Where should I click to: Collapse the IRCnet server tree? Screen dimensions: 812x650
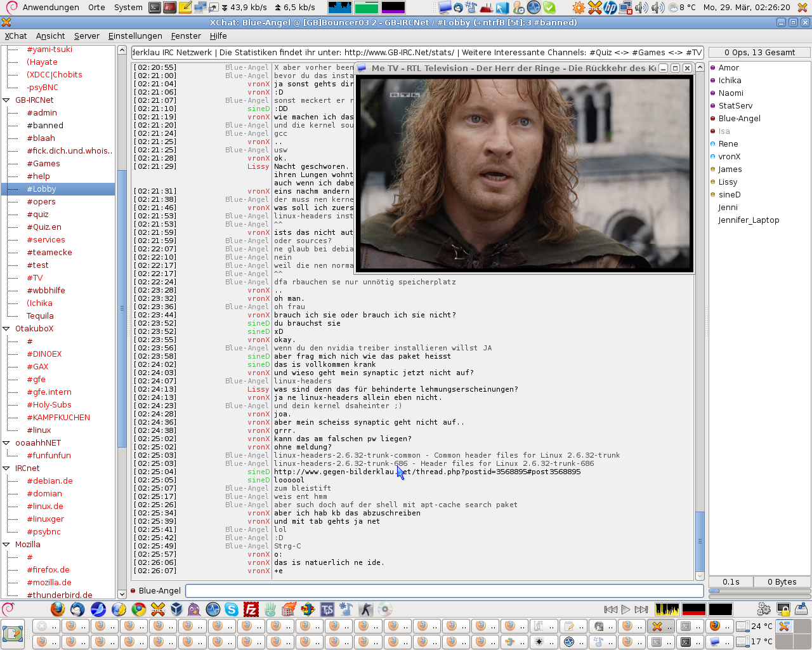6,468
